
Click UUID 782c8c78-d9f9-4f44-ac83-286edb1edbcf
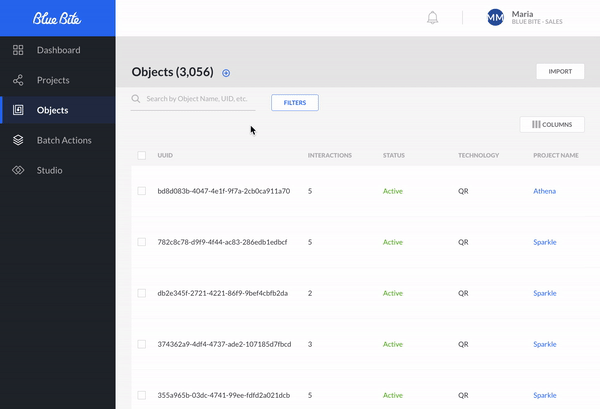(x=222, y=242)
